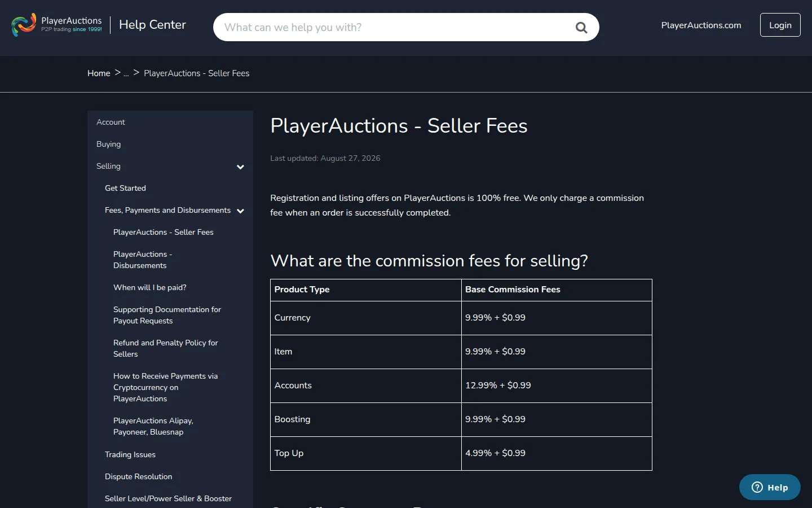Open the Seller Fees sidebar article

[x=164, y=232]
